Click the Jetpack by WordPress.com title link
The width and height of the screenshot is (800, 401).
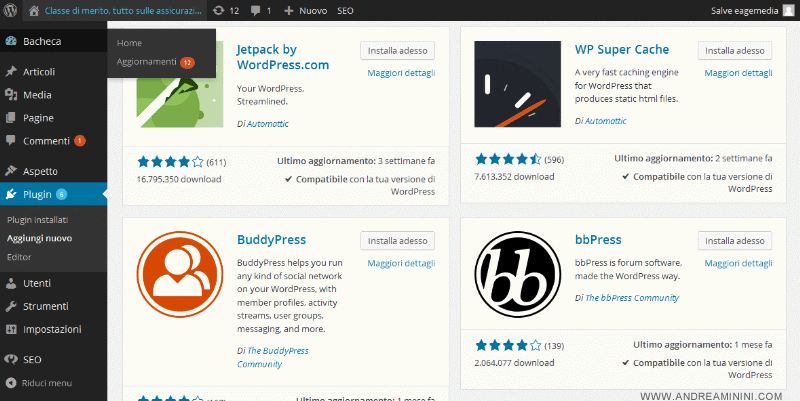[283, 57]
